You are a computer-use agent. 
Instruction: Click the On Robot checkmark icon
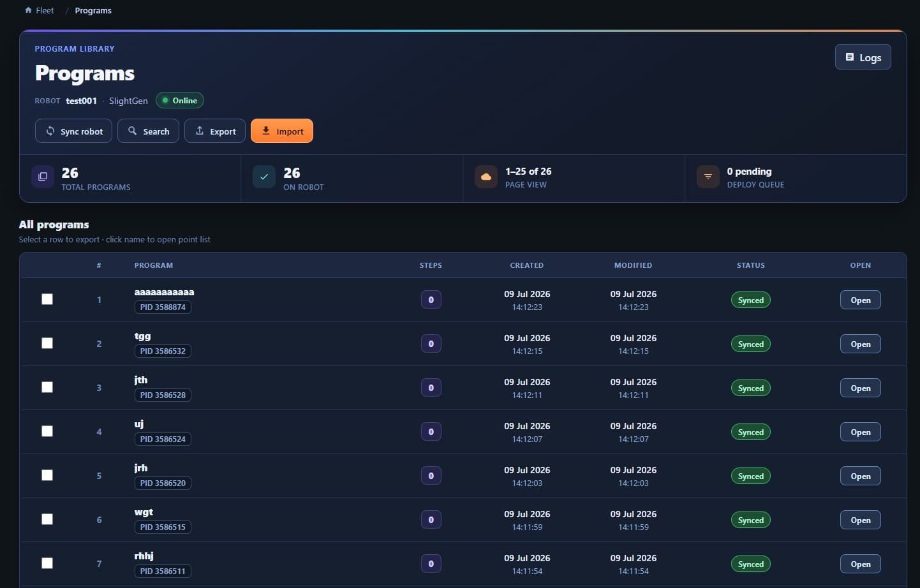[x=264, y=177]
